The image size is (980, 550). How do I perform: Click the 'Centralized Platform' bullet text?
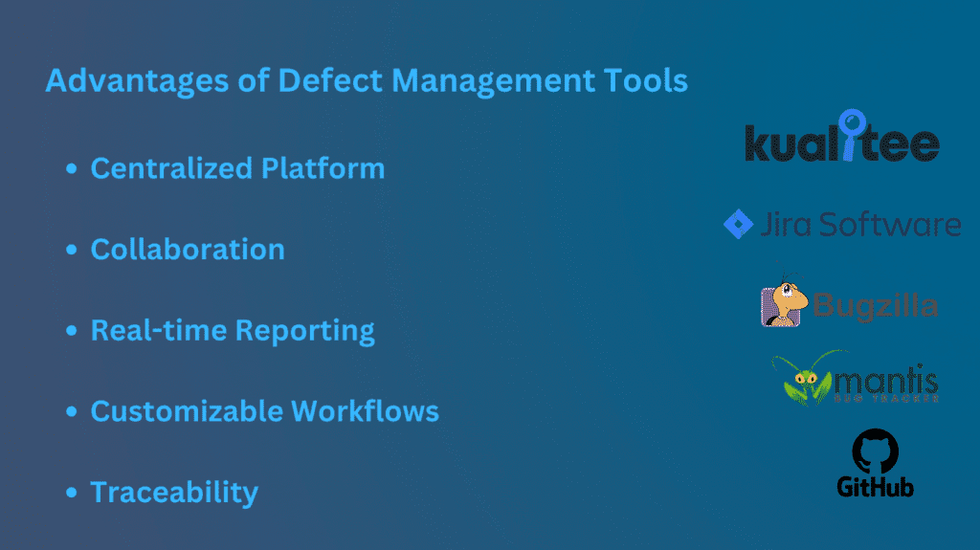click(x=237, y=168)
